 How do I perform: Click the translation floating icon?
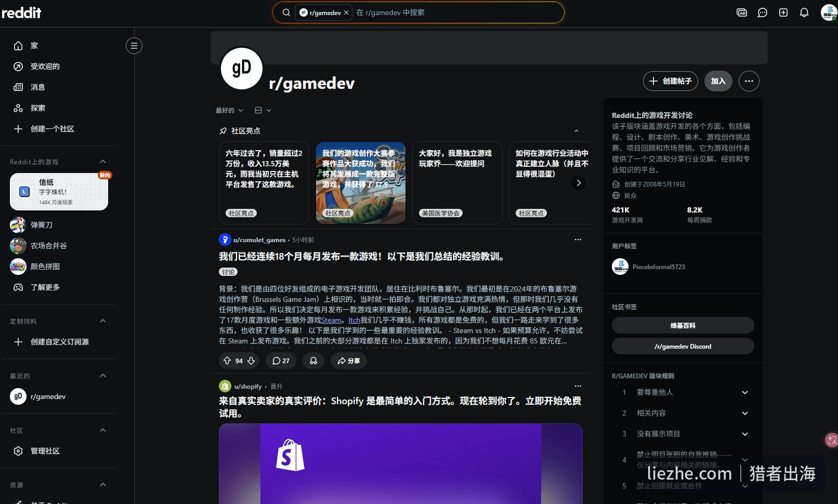coord(832,440)
